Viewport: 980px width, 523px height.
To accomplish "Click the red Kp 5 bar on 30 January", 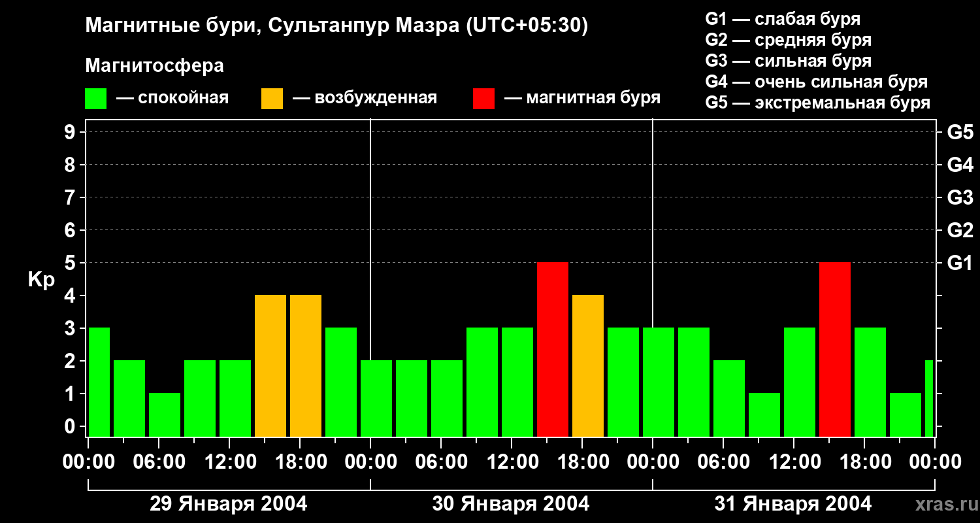I will click(x=553, y=349).
